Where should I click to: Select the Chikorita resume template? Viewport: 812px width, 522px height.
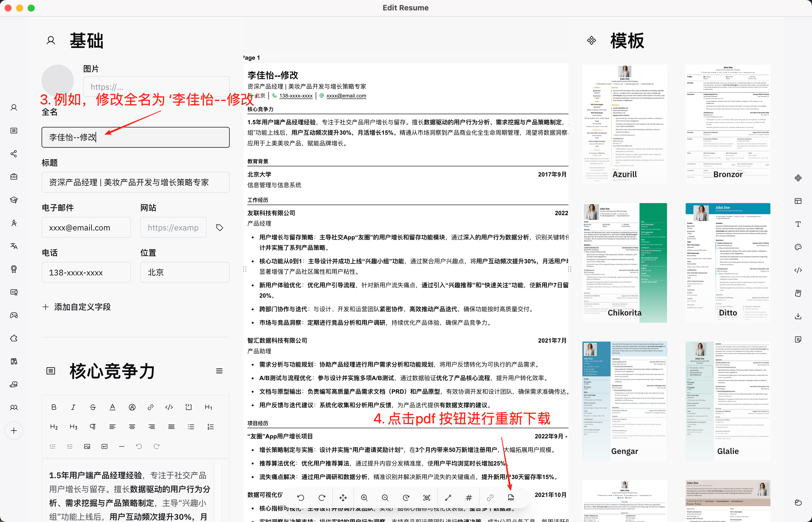624,263
